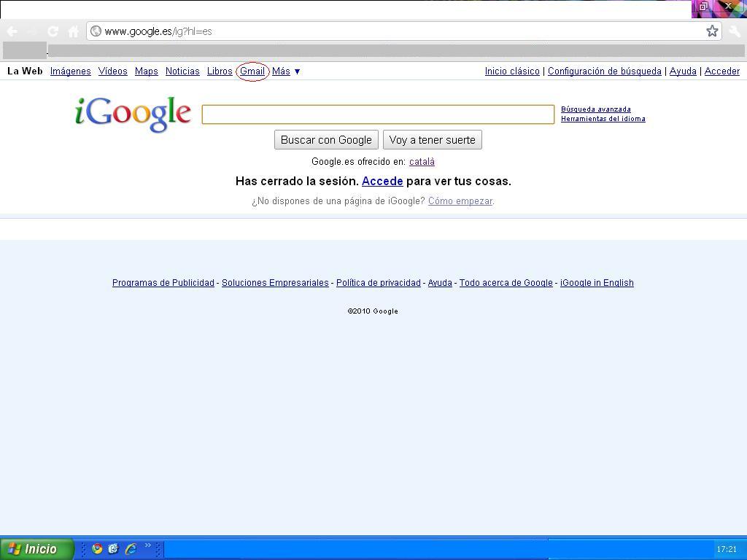747x560 pixels.
Task: Open Soluciones Empresariales footer link
Action: click(x=275, y=282)
